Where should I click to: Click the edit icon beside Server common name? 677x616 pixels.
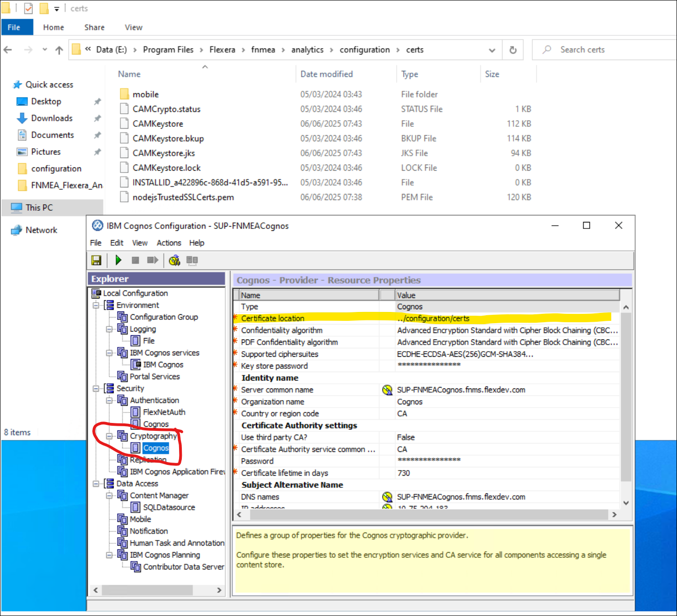[387, 390]
